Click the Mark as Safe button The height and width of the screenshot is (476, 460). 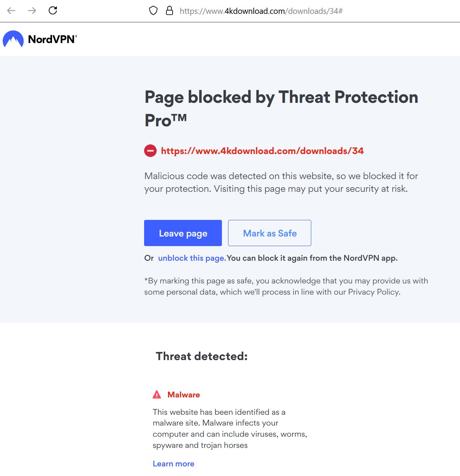click(x=270, y=233)
